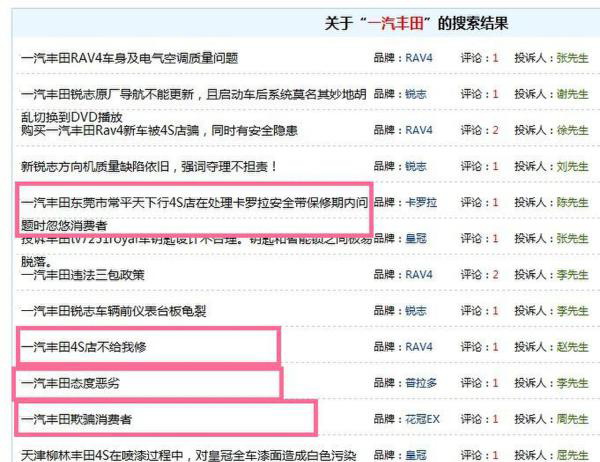The image size is (600, 462).
Task: Open complaint 一汽丰田态度恶劣
Action: tap(70, 383)
